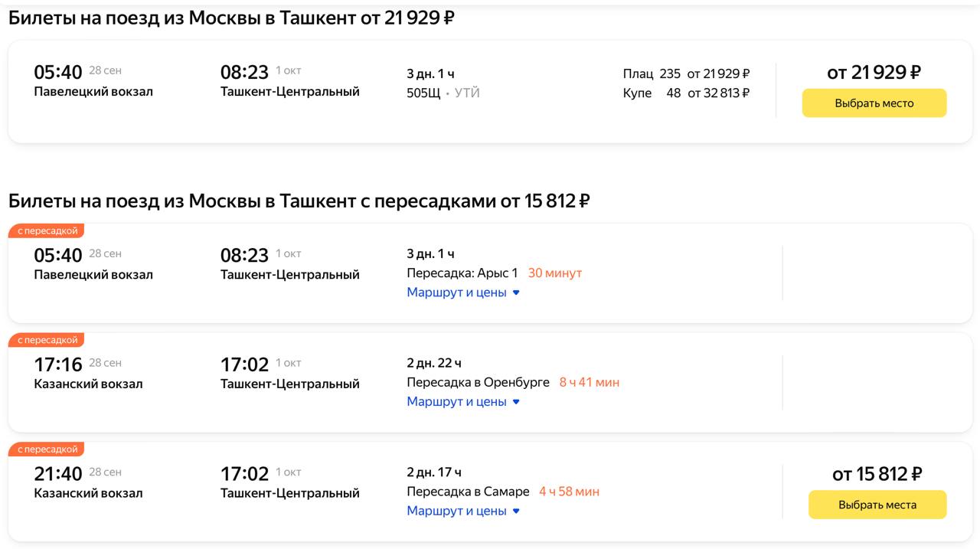Select the Плац fare from 21 929 ₽

(x=686, y=74)
